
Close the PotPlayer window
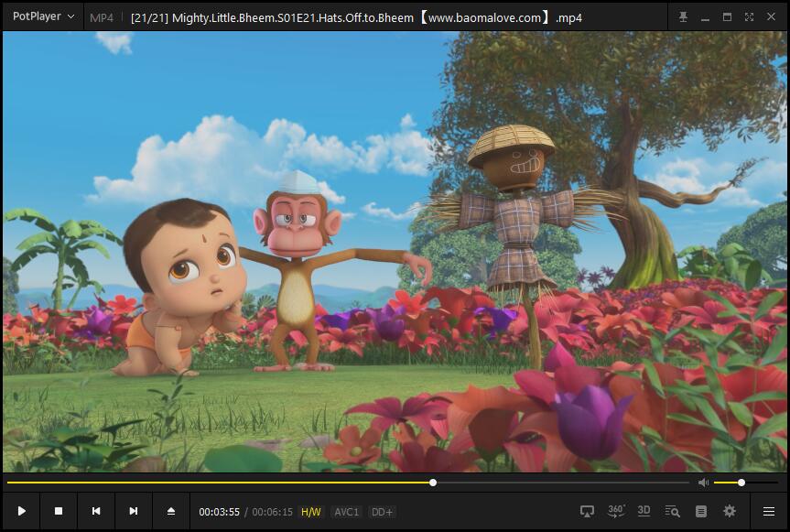tap(771, 17)
